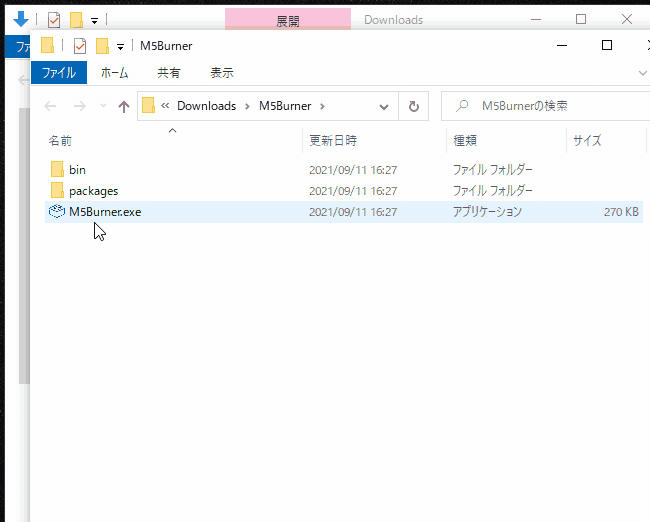Click the 270 KB size cell
The image size is (650, 522).
[621, 212]
